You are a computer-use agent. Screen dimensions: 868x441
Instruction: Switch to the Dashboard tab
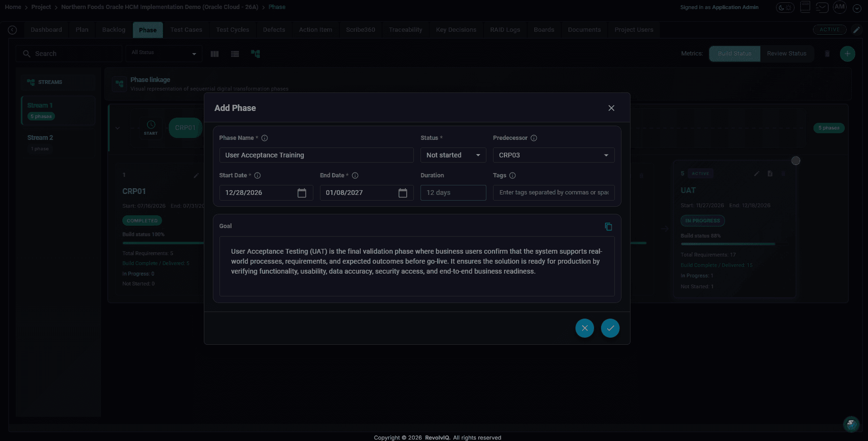(x=46, y=29)
